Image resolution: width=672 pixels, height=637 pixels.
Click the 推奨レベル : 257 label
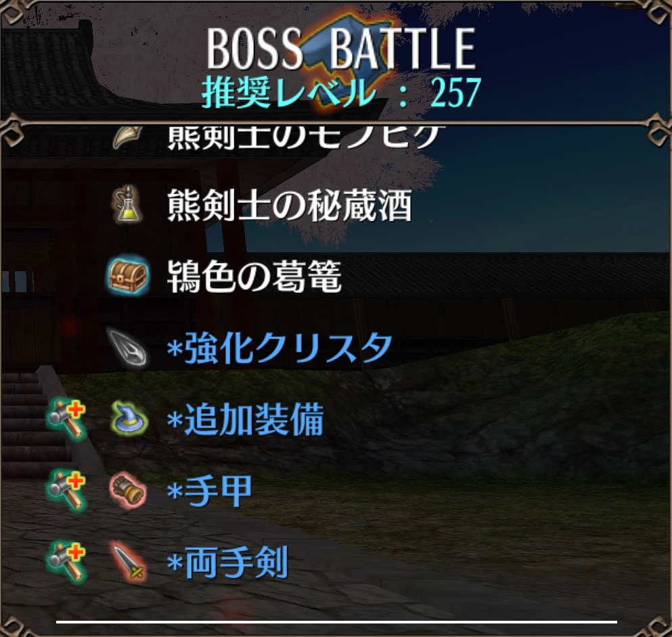click(341, 92)
